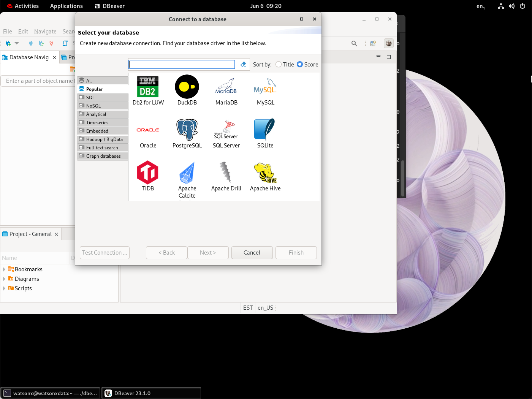Click the EST timezone status entry
Image resolution: width=532 pixels, height=399 pixels.
pyautogui.click(x=248, y=308)
